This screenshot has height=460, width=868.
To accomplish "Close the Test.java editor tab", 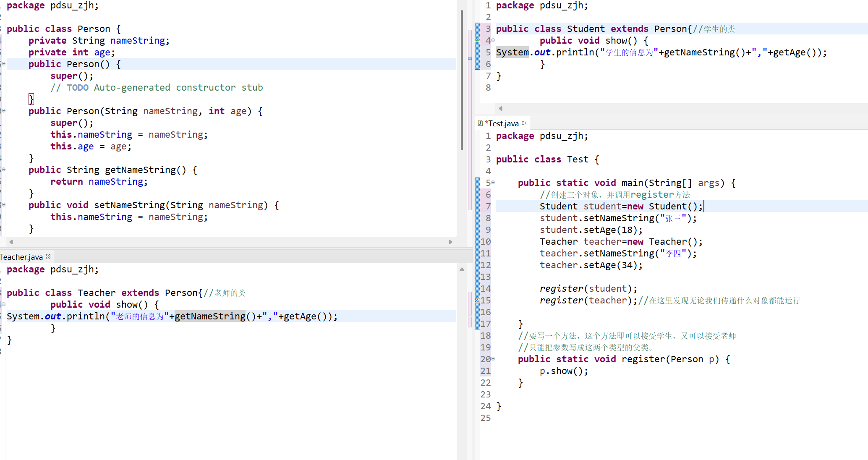I will coord(524,123).
